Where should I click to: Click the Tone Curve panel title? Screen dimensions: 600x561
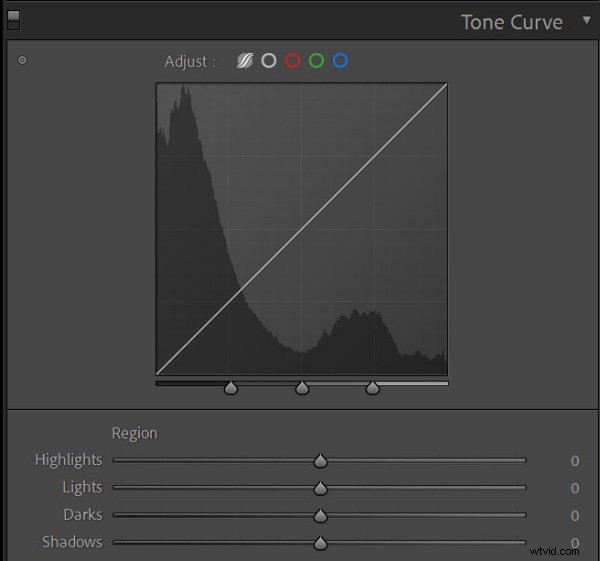pos(512,22)
